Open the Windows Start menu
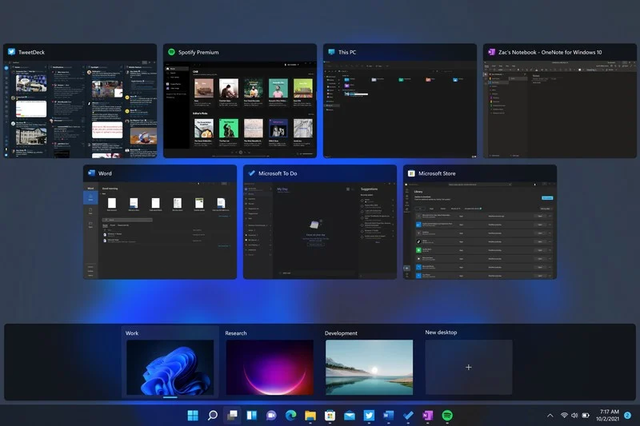 point(192,415)
